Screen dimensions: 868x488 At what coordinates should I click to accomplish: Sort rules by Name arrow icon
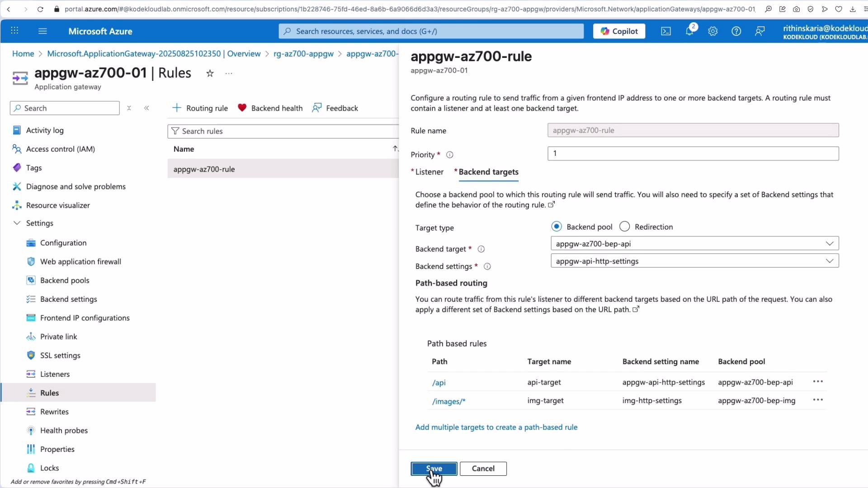pyautogui.click(x=395, y=149)
